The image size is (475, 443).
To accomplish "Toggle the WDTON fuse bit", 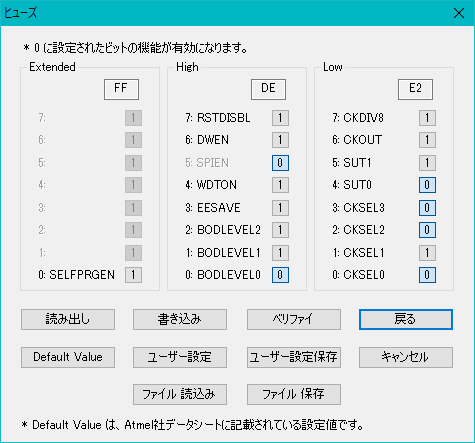I will 280,185.
